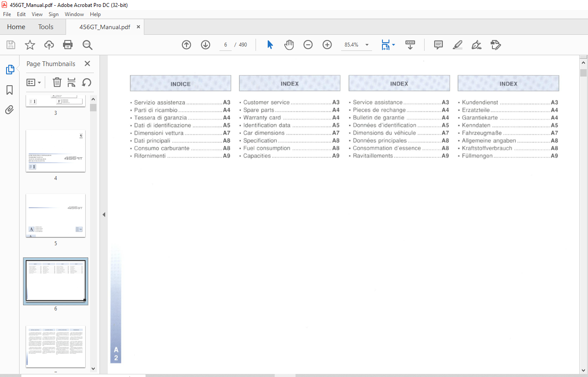This screenshot has width=588, height=377.
Task: Rotate pages with the circular arrow icon
Action: pos(86,82)
